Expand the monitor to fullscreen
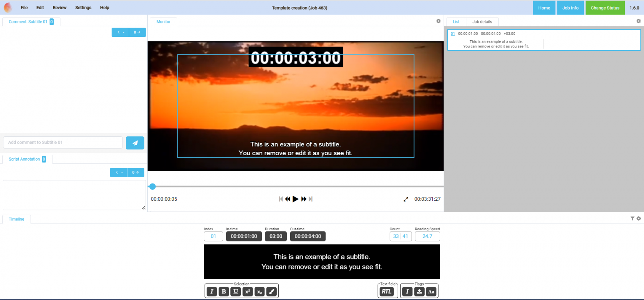644x300 pixels. point(406,199)
